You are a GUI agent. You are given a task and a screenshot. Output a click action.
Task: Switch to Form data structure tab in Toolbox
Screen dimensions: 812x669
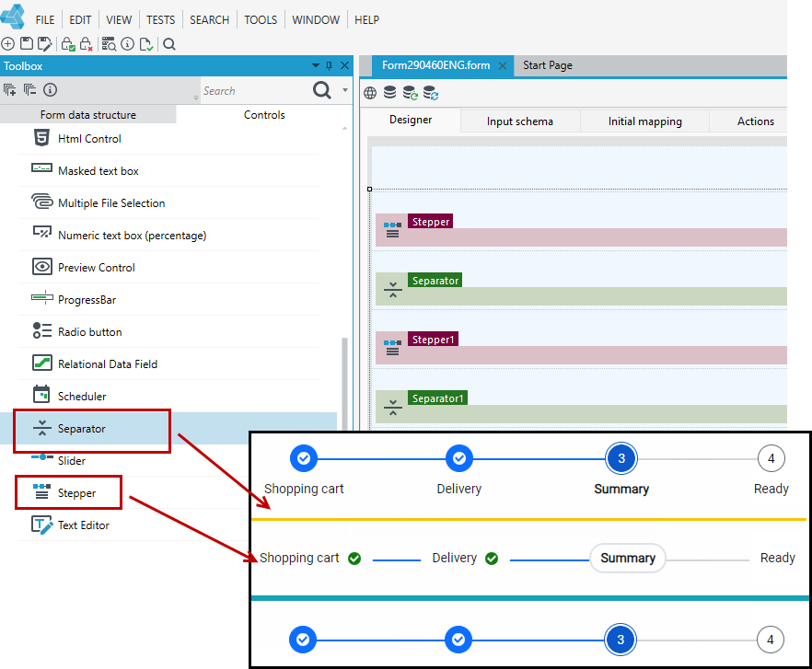tap(88, 114)
